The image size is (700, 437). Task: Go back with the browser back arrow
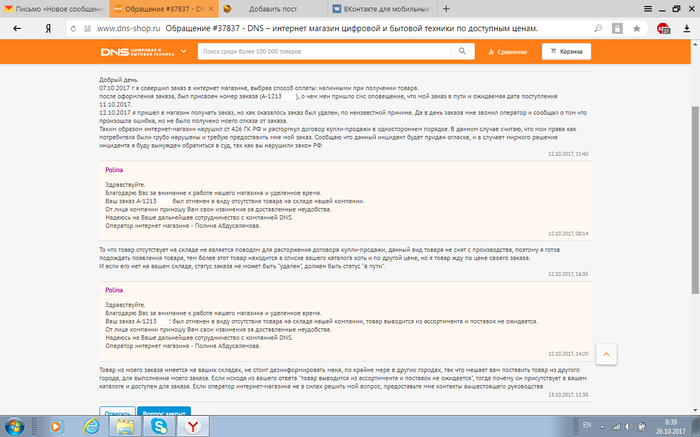17,29
